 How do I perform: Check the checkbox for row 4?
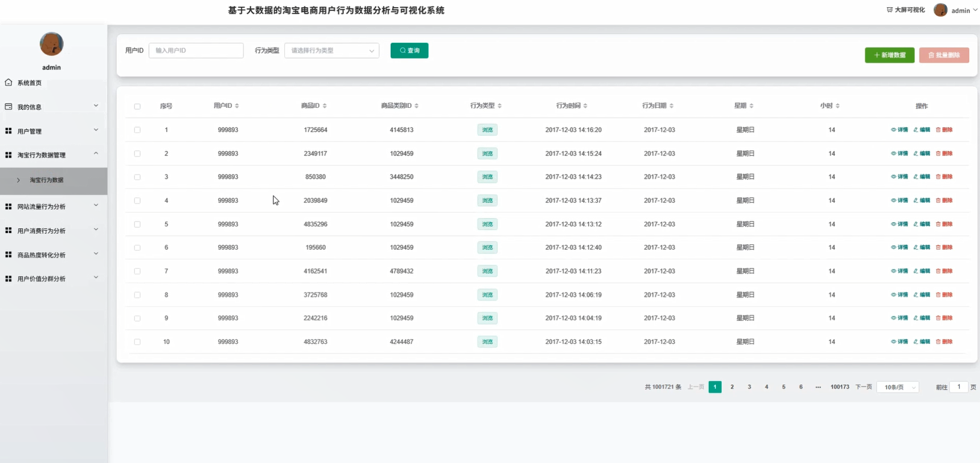click(137, 200)
